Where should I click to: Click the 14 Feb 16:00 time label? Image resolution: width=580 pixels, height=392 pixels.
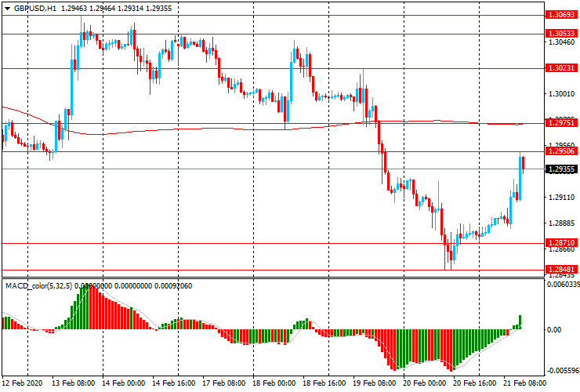pos(173,383)
